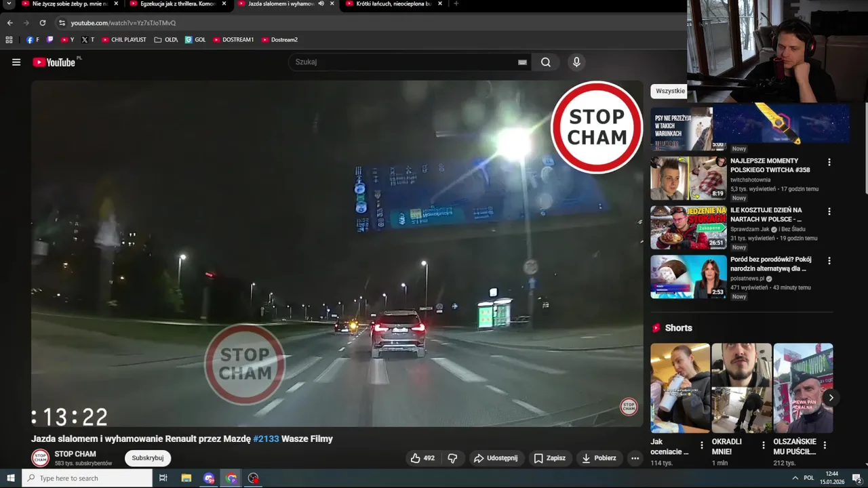Image resolution: width=868 pixels, height=488 pixels.
Task: Switch to the 'Nie życzę sobie żeby p. mnie' tab
Action: [x=70, y=4]
